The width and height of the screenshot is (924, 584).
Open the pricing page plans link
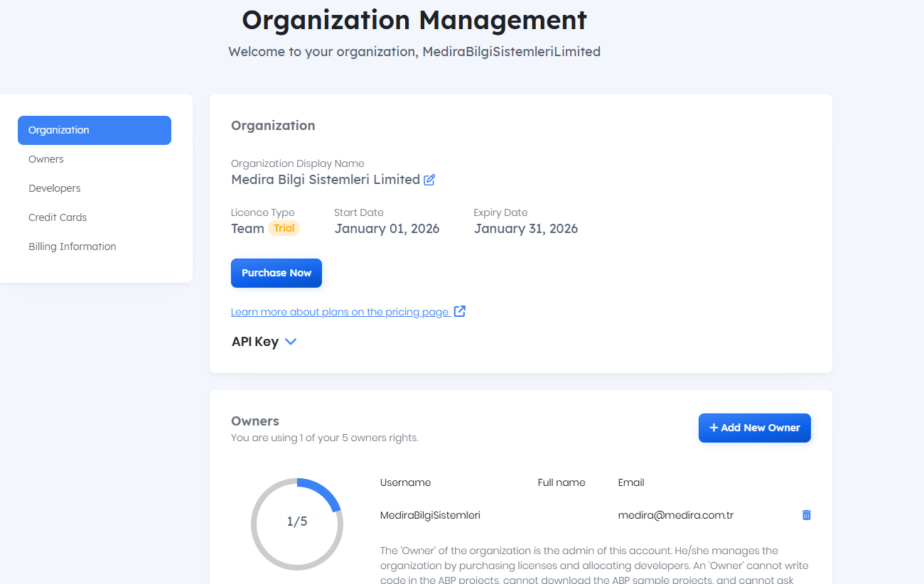[340, 312]
